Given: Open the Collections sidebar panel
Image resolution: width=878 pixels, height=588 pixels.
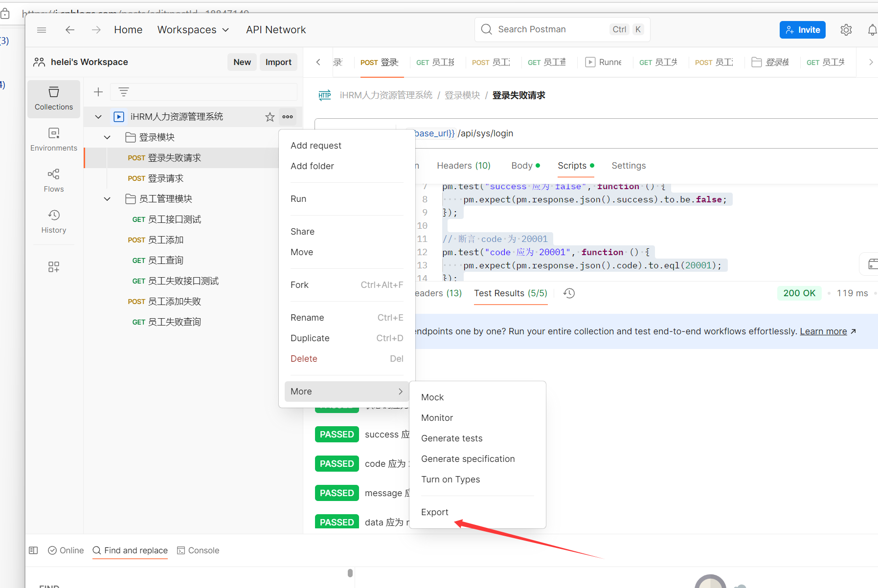Looking at the screenshot, I should 54,99.
